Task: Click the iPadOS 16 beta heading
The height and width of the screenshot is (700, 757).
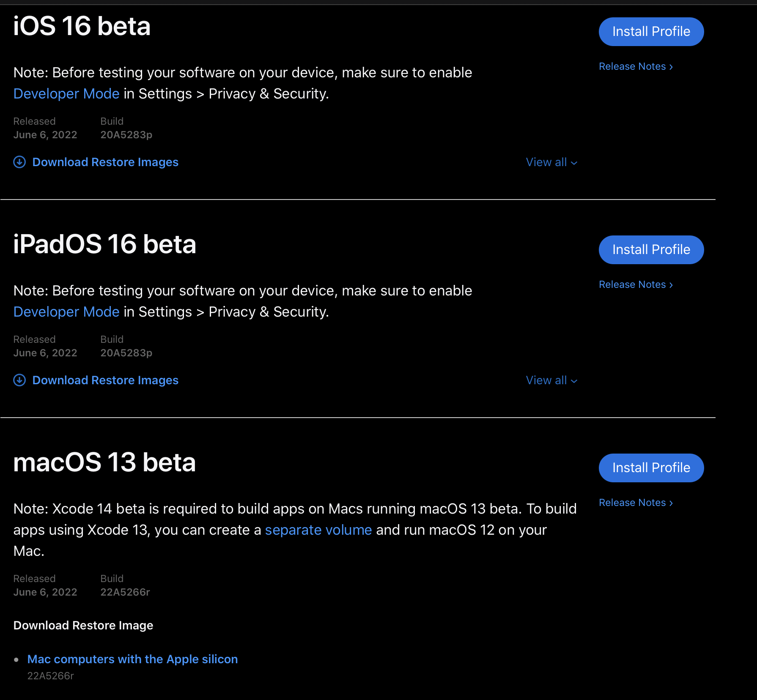Action: tap(104, 244)
